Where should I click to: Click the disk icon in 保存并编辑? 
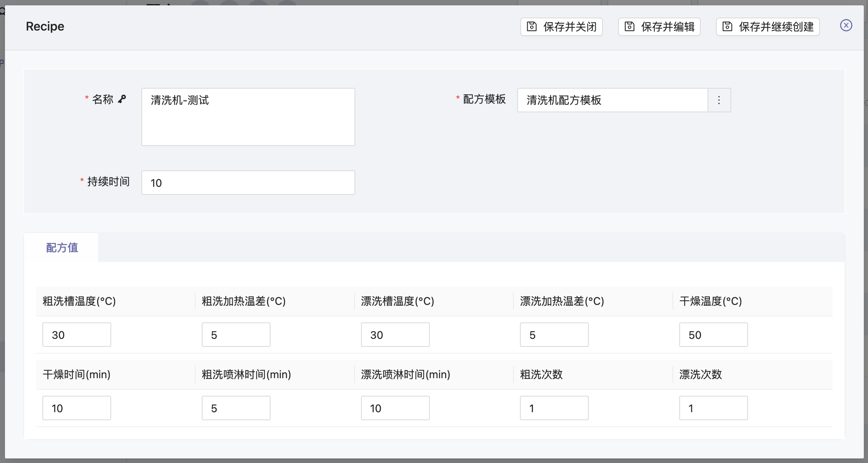(629, 26)
